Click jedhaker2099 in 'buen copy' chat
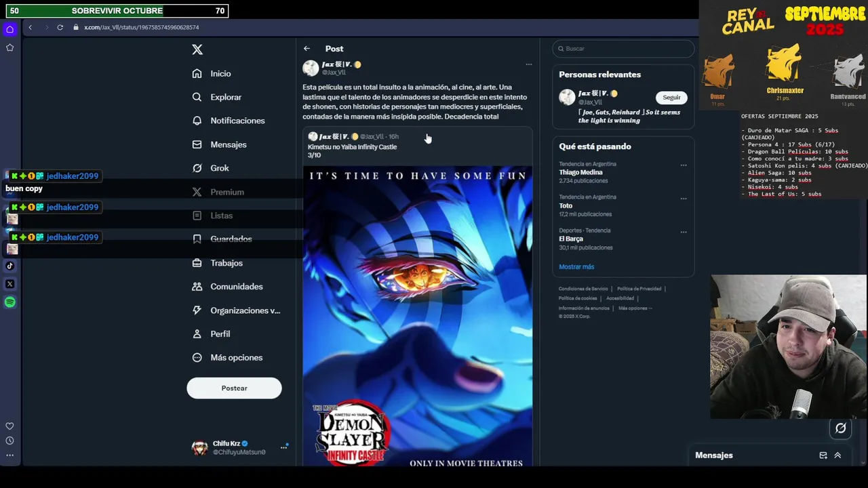Screen dimensions: 868x488 tap(73, 176)
